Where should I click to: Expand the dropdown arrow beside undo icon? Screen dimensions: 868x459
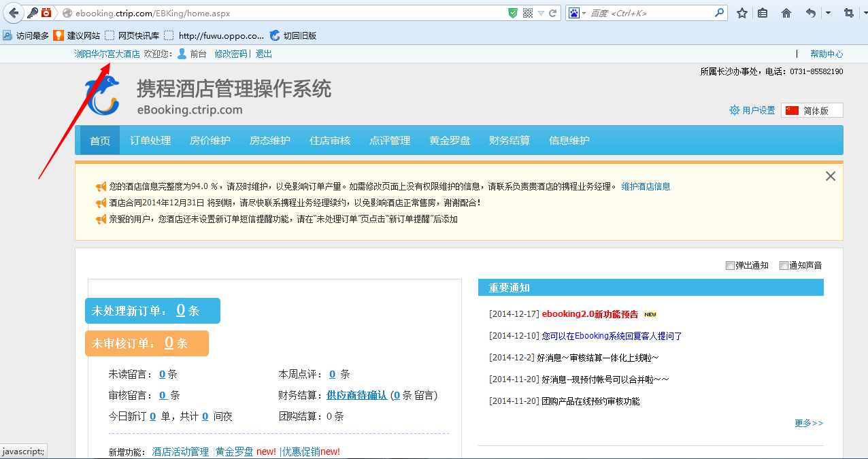coord(828,13)
